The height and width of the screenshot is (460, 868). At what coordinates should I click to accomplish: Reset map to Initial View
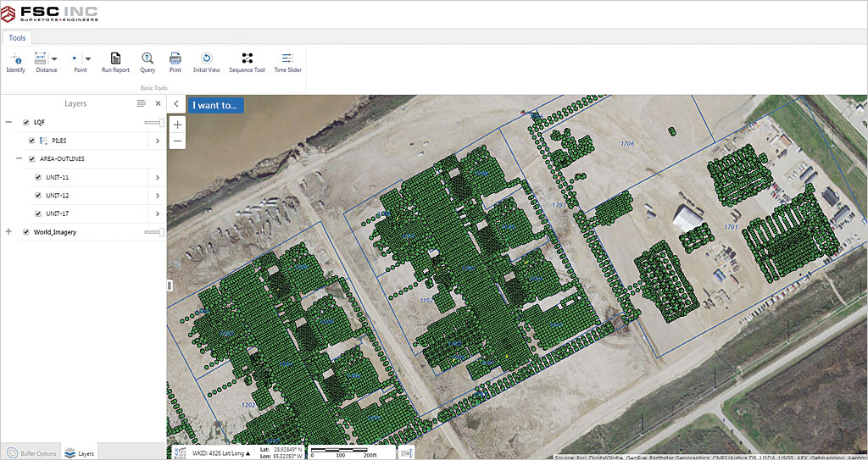(x=206, y=58)
